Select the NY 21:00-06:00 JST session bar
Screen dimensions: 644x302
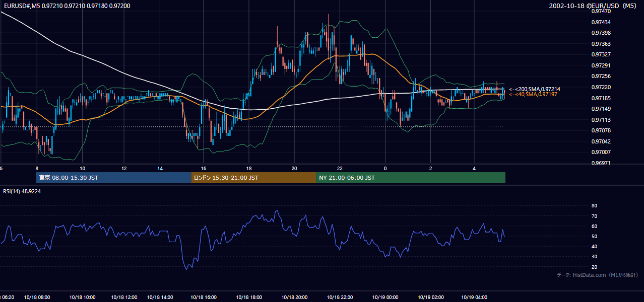click(411, 178)
